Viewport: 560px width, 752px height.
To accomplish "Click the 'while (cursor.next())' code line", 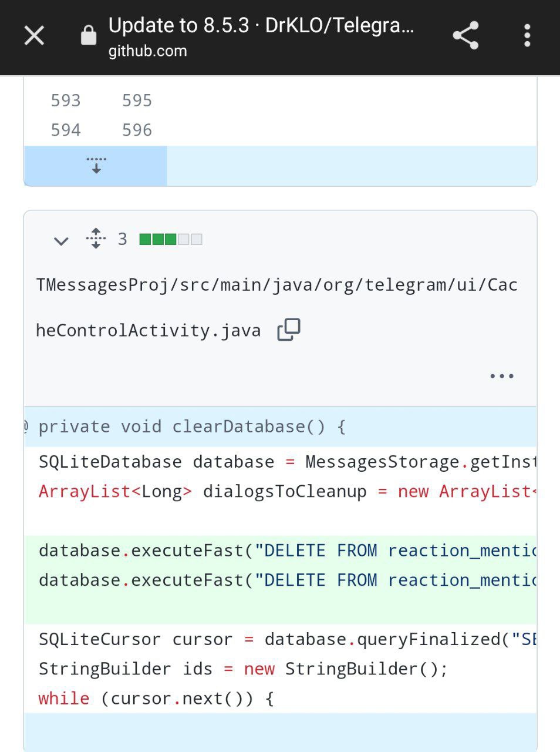I will pos(156,699).
